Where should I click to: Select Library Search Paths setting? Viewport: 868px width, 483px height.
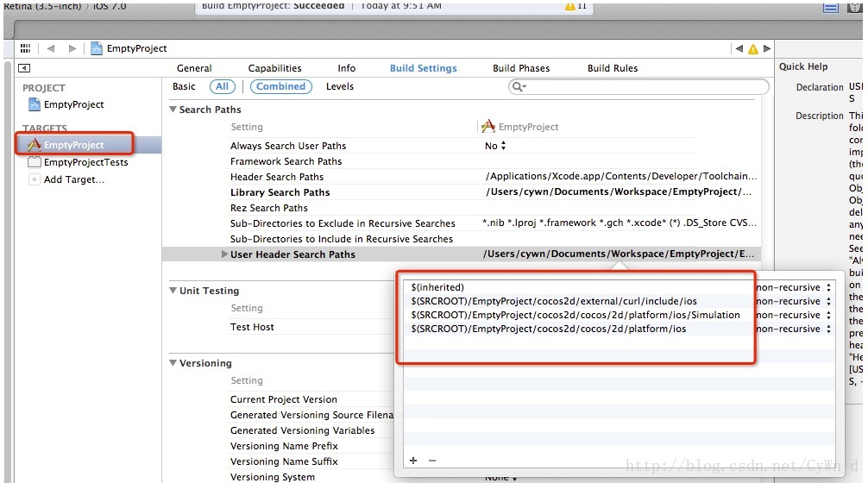(x=280, y=192)
